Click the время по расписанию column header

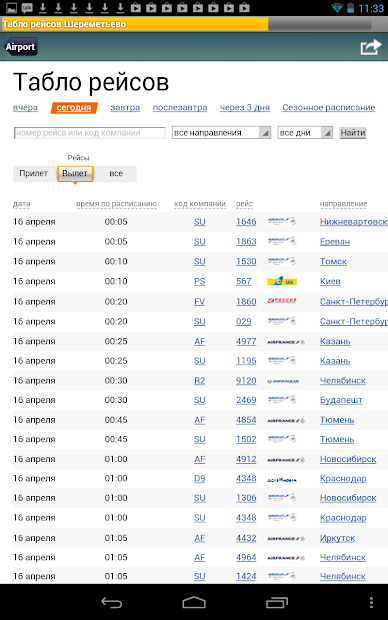pos(116,204)
